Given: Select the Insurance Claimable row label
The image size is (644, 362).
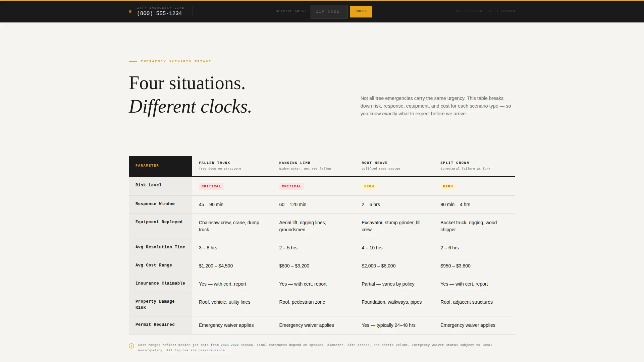Looking at the screenshot, I should point(160,284).
